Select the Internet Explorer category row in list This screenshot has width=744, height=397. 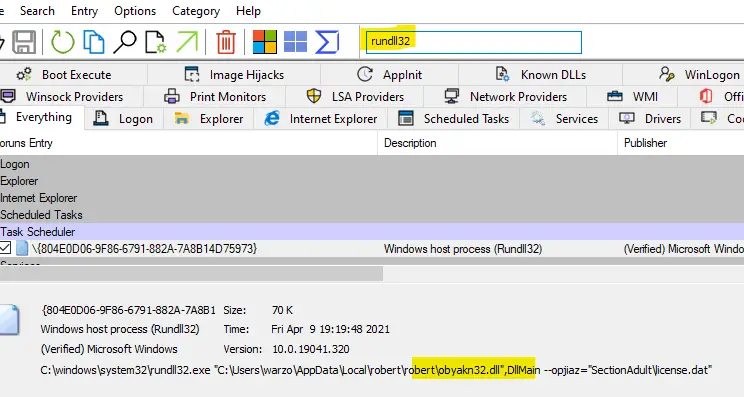372,198
